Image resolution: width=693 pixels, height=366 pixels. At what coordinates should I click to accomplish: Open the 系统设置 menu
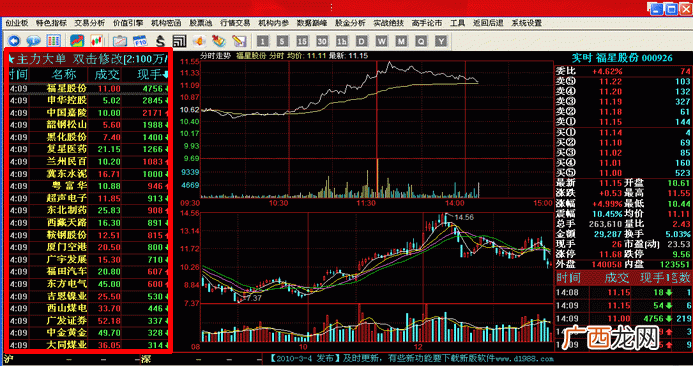pyautogui.click(x=527, y=23)
